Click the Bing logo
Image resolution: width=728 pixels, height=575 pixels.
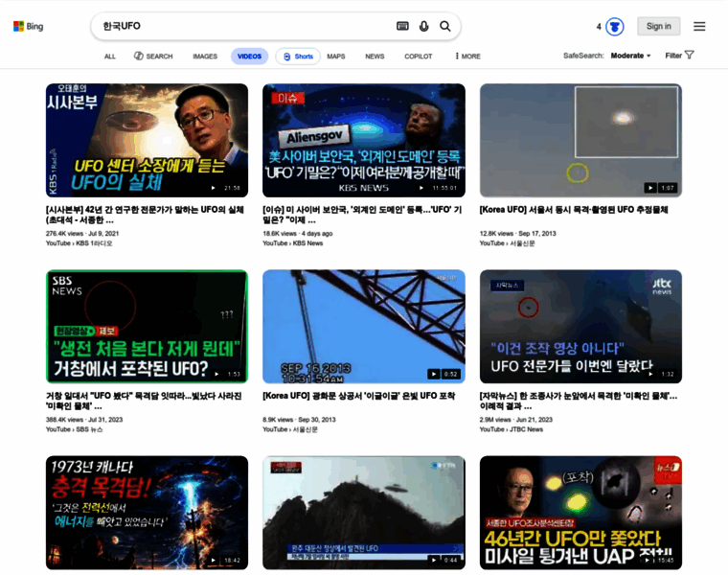[28, 26]
